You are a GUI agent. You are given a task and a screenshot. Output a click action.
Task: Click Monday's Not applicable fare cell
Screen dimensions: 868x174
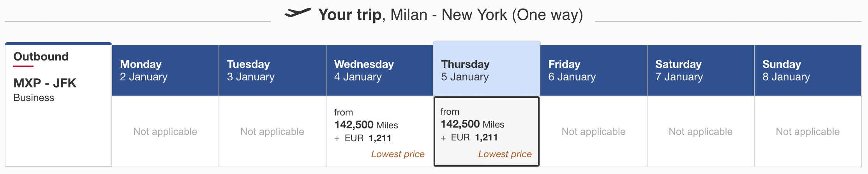[x=165, y=131]
